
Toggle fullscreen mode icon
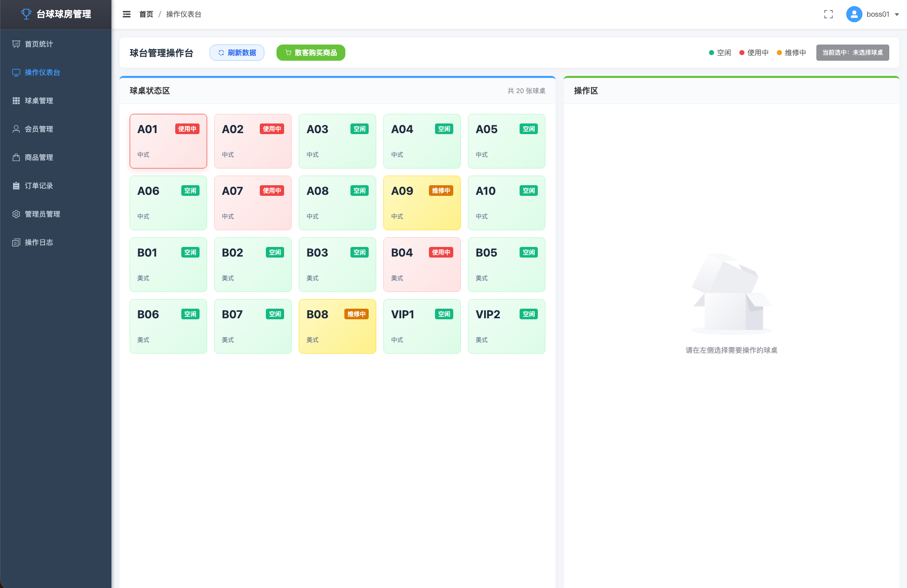point(829,14)
